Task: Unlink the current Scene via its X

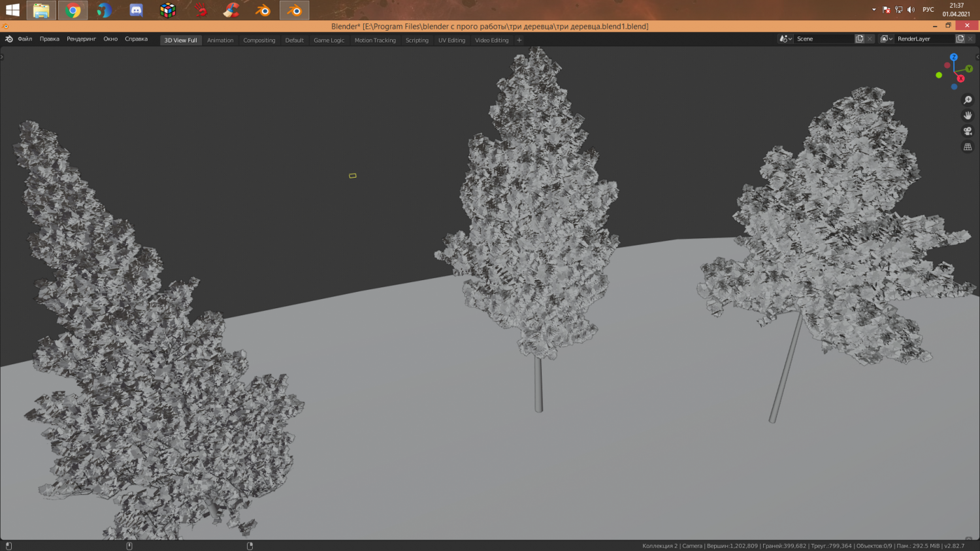Action: tap(869, 39)
